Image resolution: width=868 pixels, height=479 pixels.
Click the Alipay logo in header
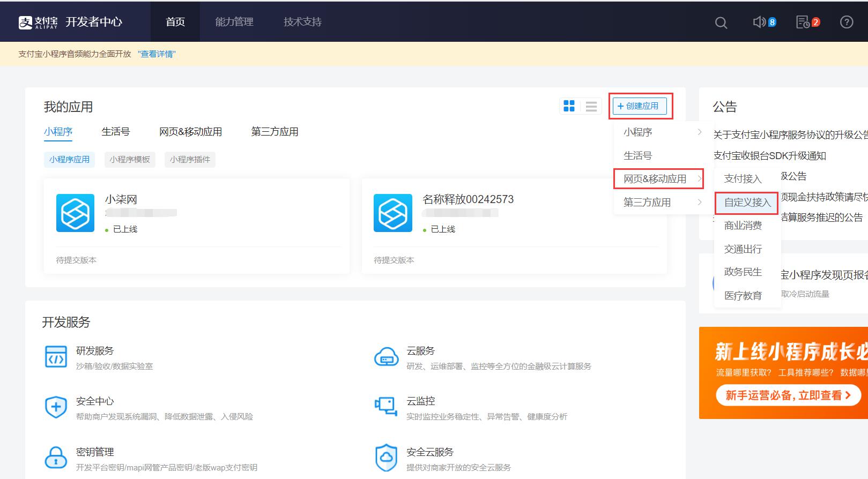tap(38, 22)
